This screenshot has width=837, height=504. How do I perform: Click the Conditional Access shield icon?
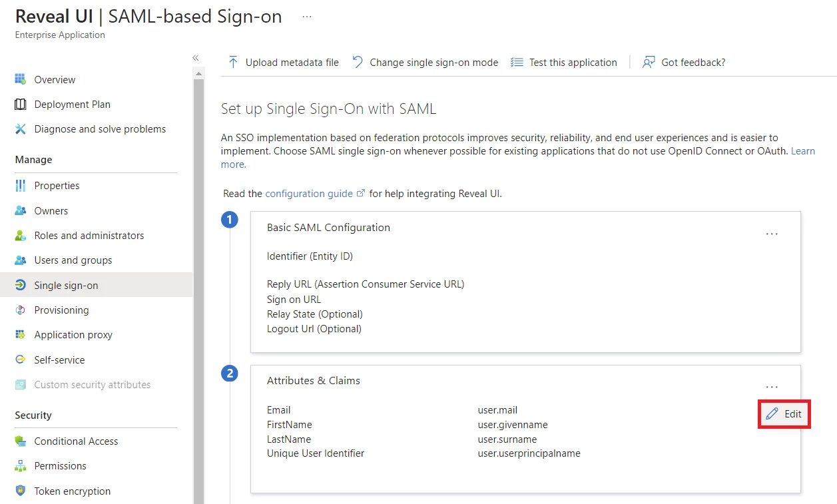point(21,441)
